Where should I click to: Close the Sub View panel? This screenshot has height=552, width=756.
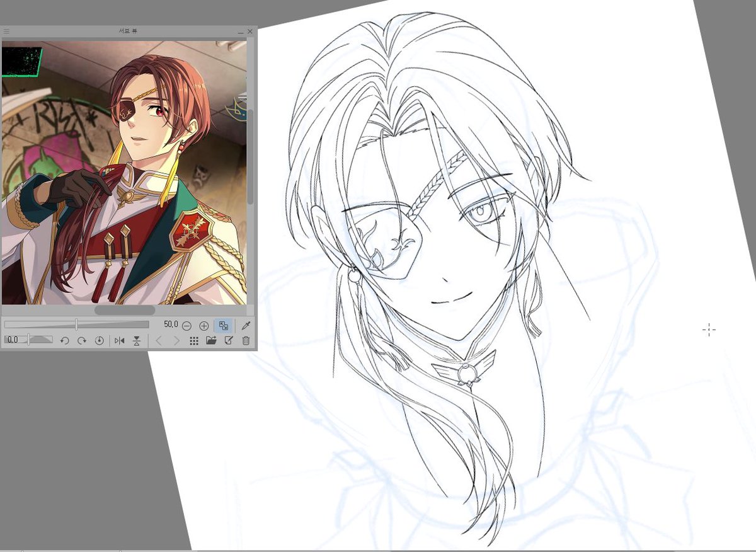250,31
